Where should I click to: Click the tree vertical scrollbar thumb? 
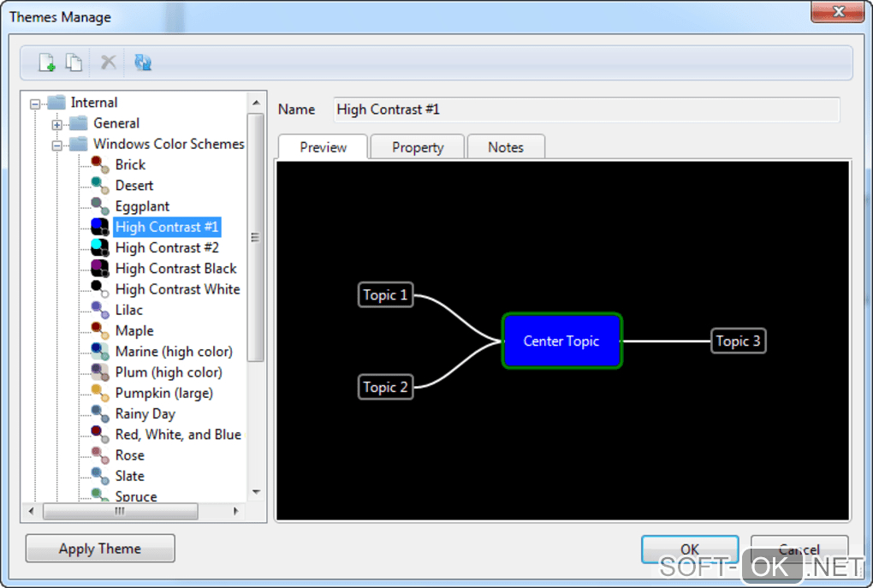tap(256, 238)
